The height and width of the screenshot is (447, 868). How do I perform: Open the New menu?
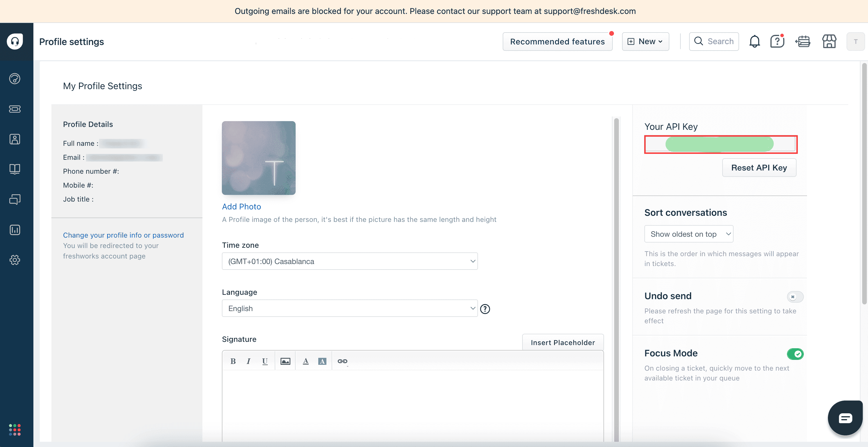[x=645, y=42]
